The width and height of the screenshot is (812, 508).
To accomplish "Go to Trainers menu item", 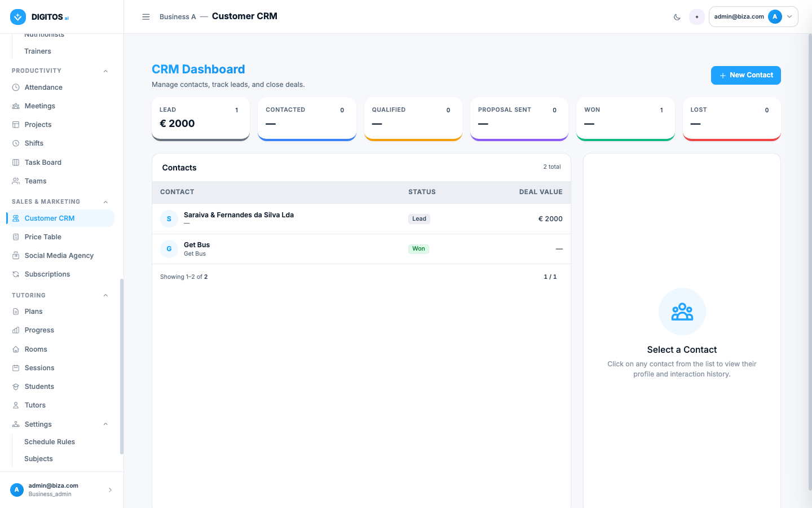I will tap(38, 51).
